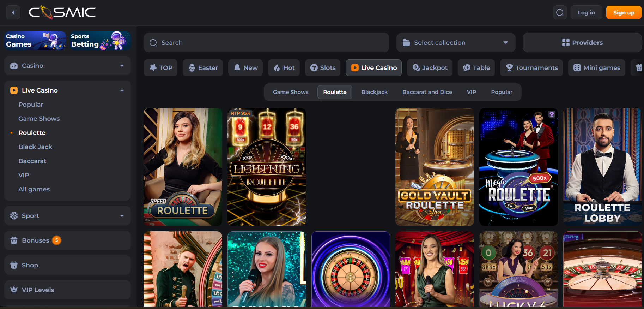Click the Jackpot coin icon category
644x309 pixels.
tap(416, 68)
